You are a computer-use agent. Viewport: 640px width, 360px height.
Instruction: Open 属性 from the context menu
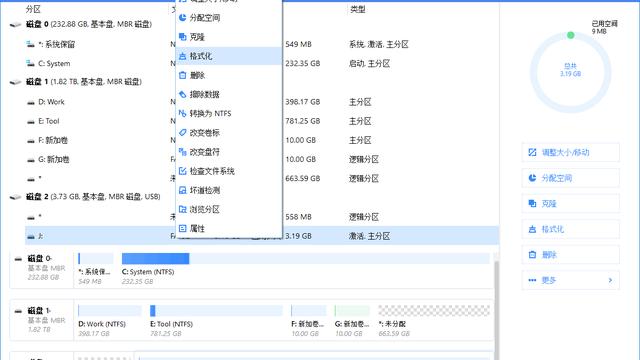229,229
